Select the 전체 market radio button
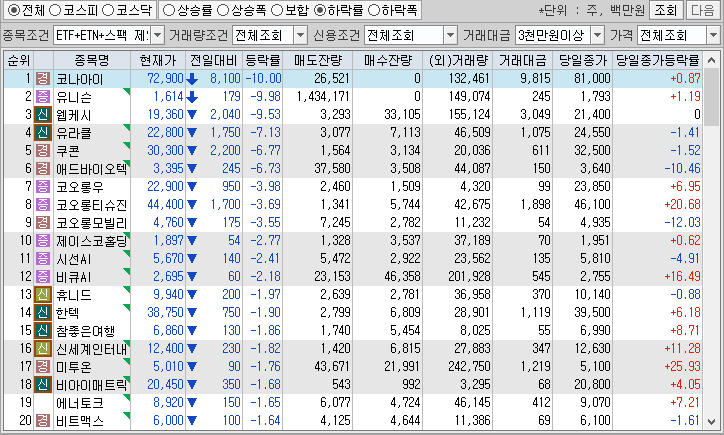Image resolution: width=724 pixels, height=435 pixels. [x=14, y=10]
